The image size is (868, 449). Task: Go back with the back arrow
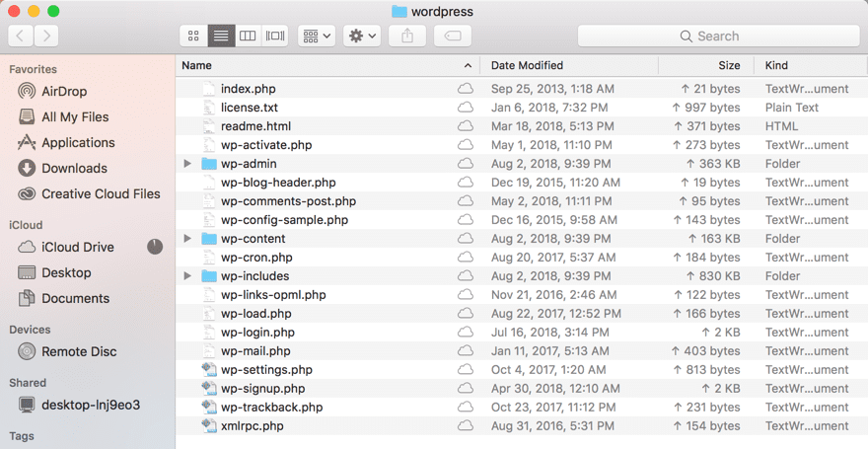[x=21, y=36]
